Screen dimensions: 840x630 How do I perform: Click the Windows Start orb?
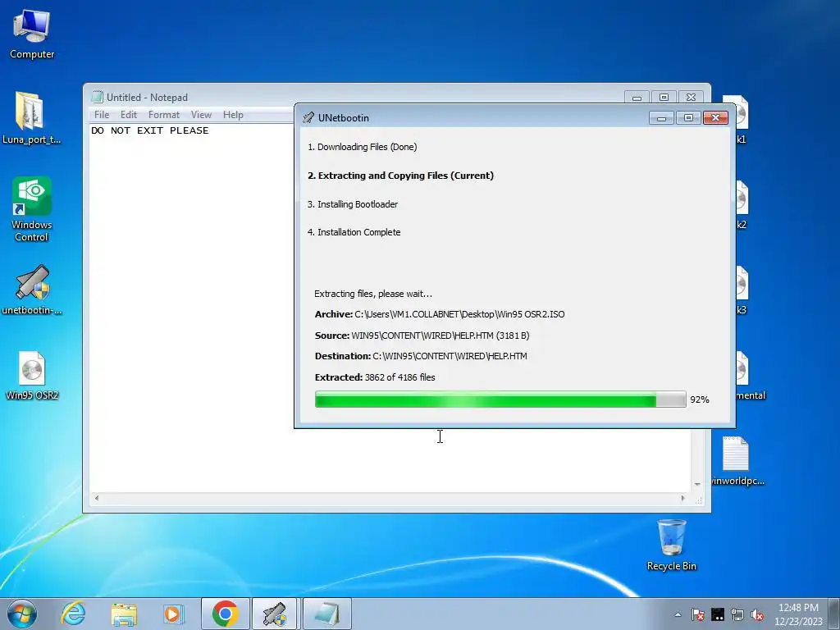22,614
